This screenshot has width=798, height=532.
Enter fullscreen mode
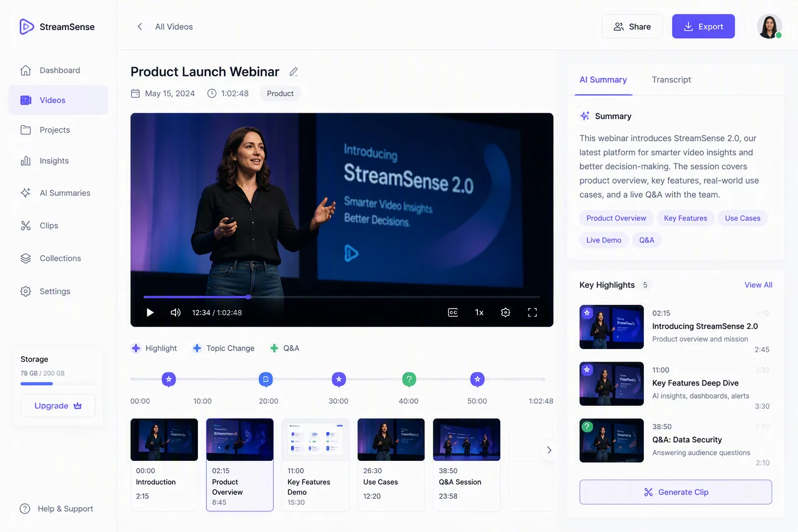click(x=533, y=312)
